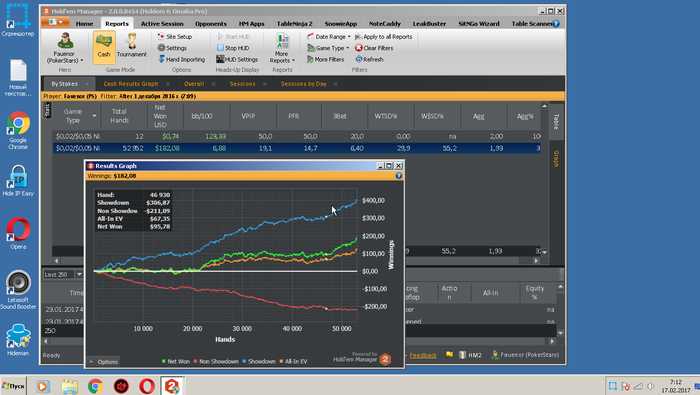Open SitNGo Wizard tab
The width and height of the screenshot is (700, 395).
(479, 24)
